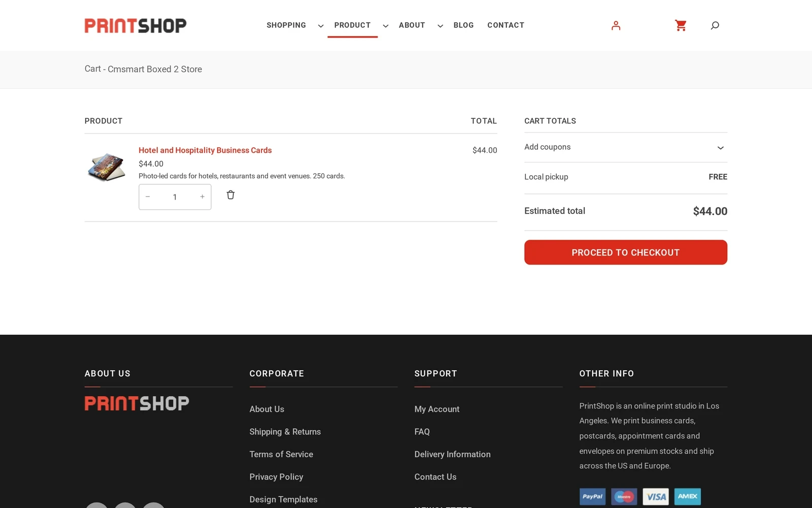Open the About nav menu
The width and height of the screenshot is (812, 508).
[x=412, y=25]
